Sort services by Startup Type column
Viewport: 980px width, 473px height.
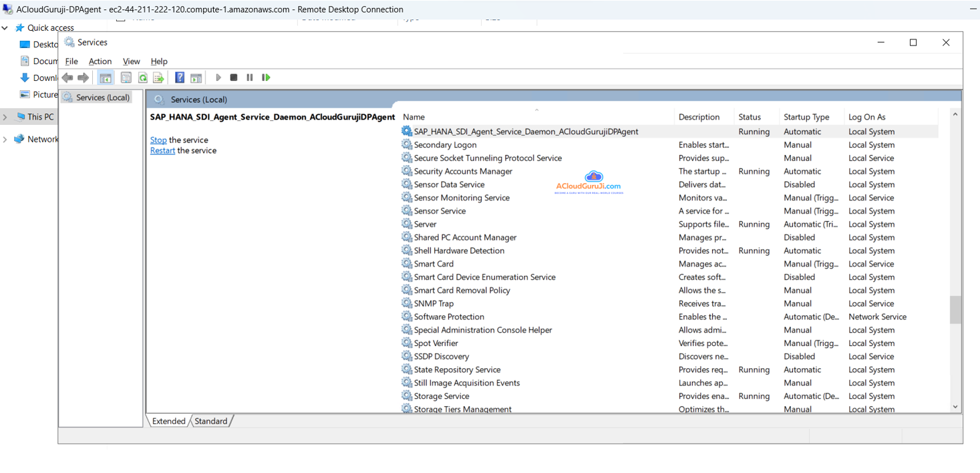pyautogui.click(x=806, y=117)
